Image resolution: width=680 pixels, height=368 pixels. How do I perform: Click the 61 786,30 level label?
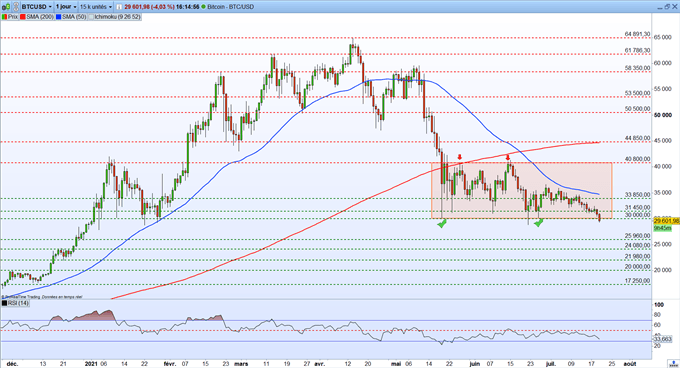(638, 51)
